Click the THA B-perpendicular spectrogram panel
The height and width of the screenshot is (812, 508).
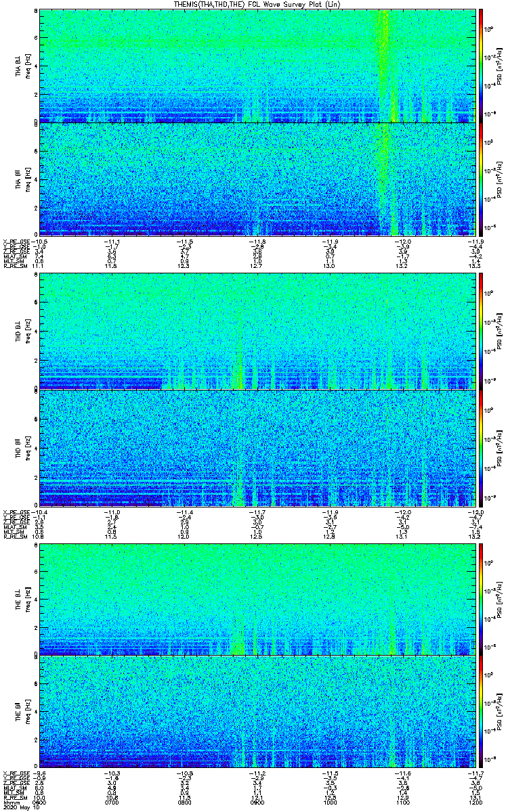[256, 66]
